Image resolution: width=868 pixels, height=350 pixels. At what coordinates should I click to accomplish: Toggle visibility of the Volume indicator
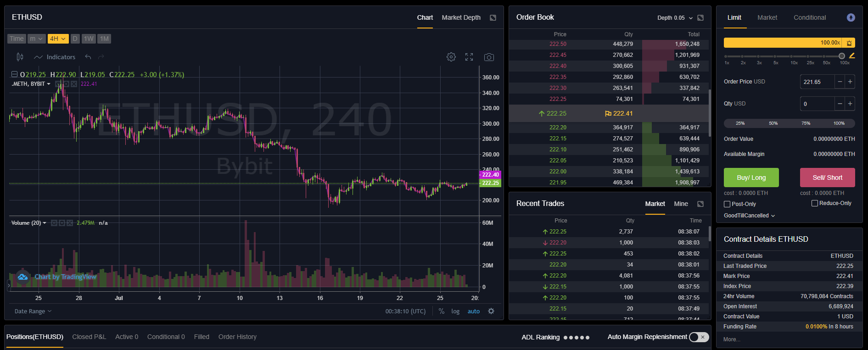tap(54, 223)
